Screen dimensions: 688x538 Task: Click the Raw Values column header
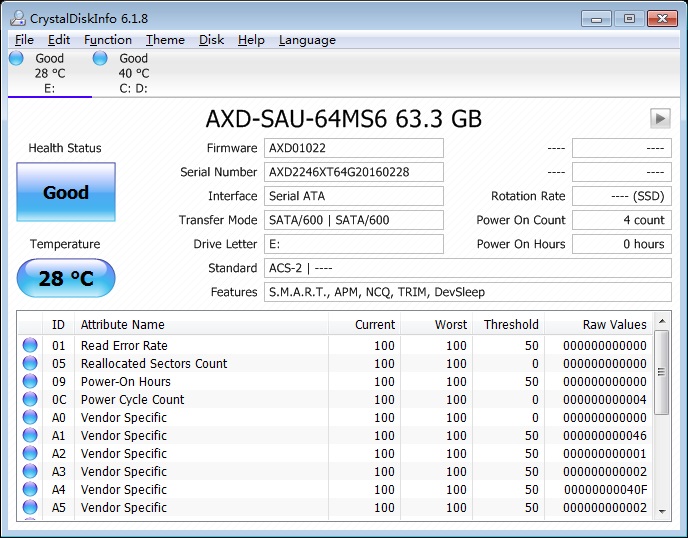click(598, 324)
